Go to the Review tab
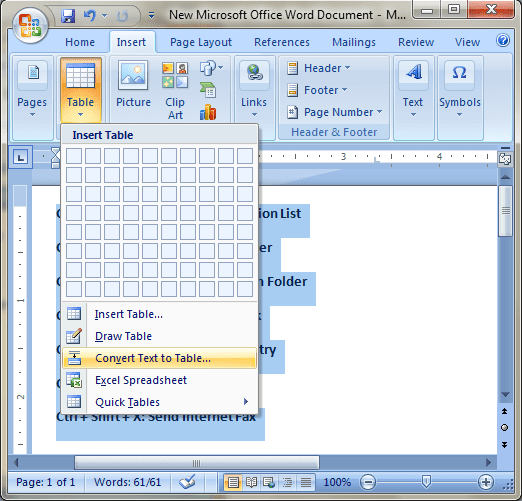 416,42
